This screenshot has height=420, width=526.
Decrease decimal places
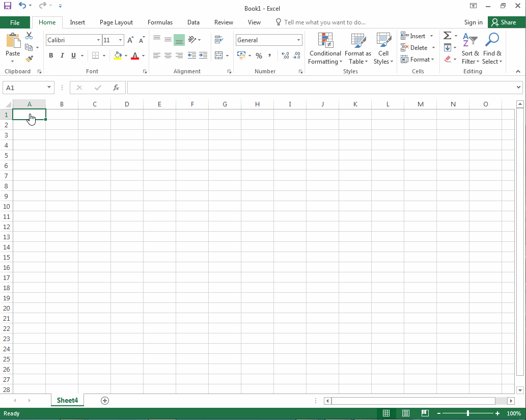(x=296, y=55)
